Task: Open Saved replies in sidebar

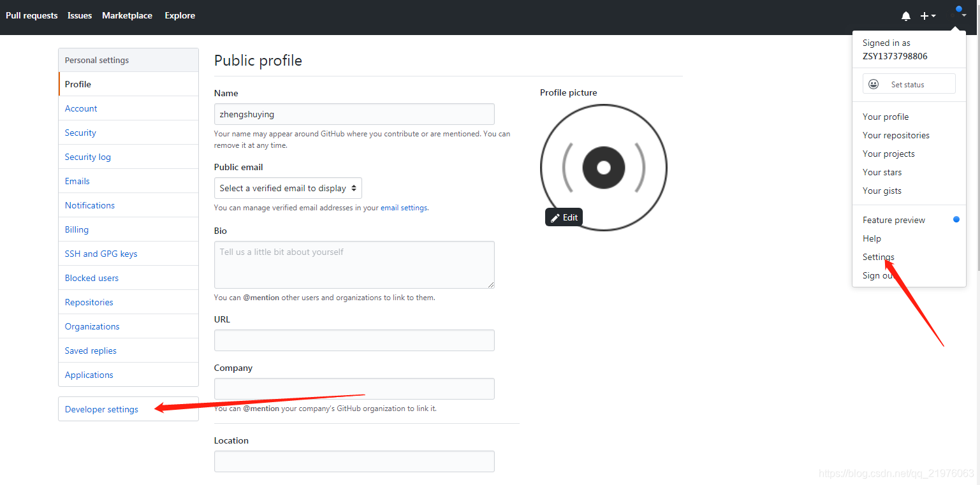Action: click(x=129, y=351)
